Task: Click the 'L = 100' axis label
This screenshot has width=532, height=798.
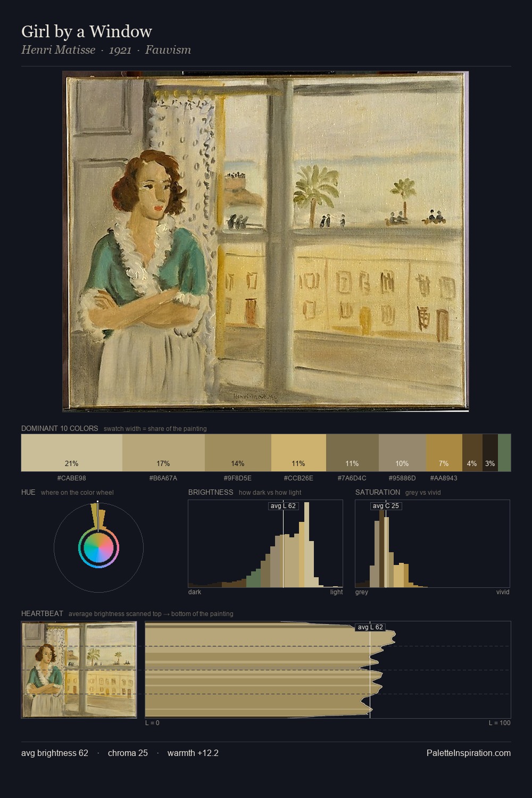Action: tap(500, 723)
